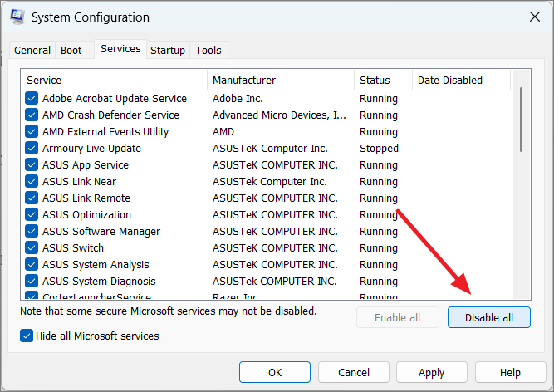Screen dimensions: 554x392
Task: Toggle ASUS Optimization service checkbox
Action: click(x=32, y=214)
